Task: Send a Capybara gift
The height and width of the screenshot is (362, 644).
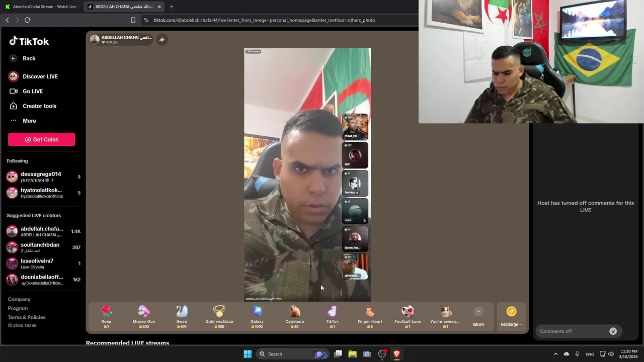Action: 295,317
